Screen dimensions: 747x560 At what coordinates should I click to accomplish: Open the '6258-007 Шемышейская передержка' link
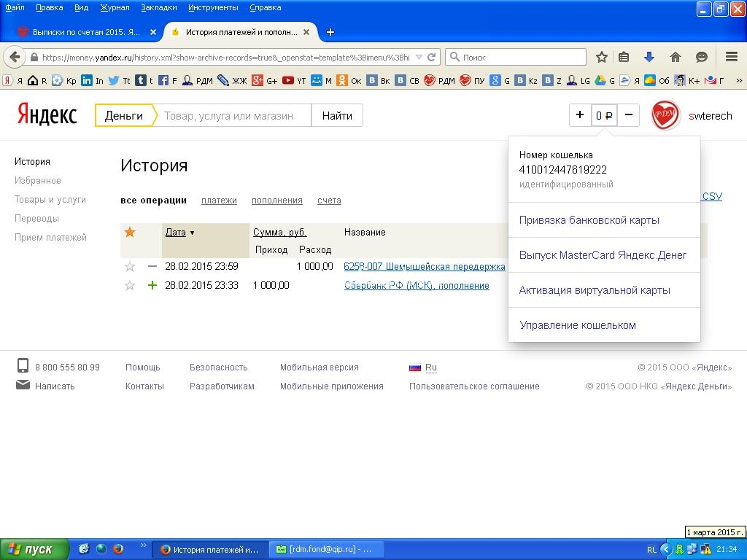pyautogui.click(x=425, y=267)
